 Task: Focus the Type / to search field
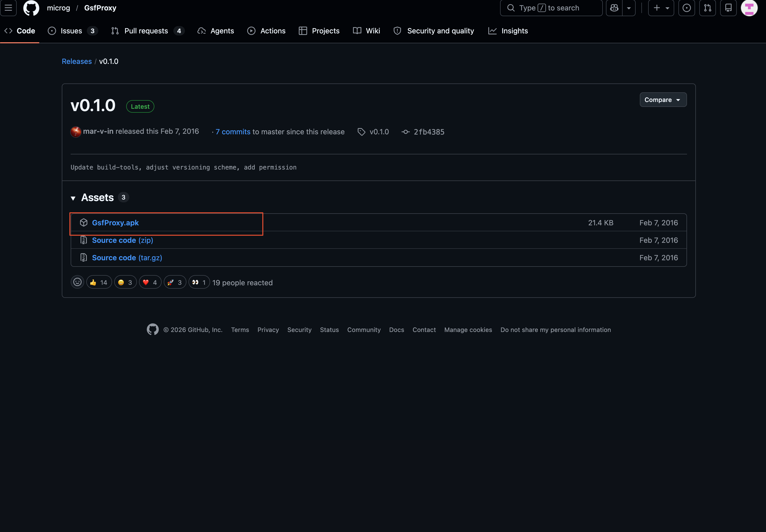pos(551,8)
